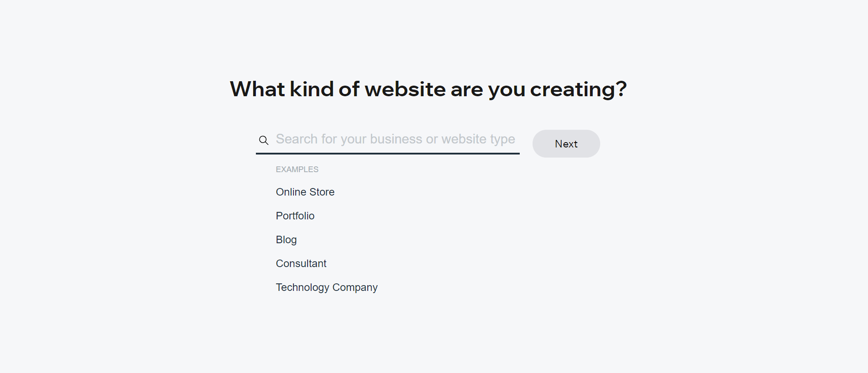
Task: Choose the Technology Company example
Action: [327, 287]
